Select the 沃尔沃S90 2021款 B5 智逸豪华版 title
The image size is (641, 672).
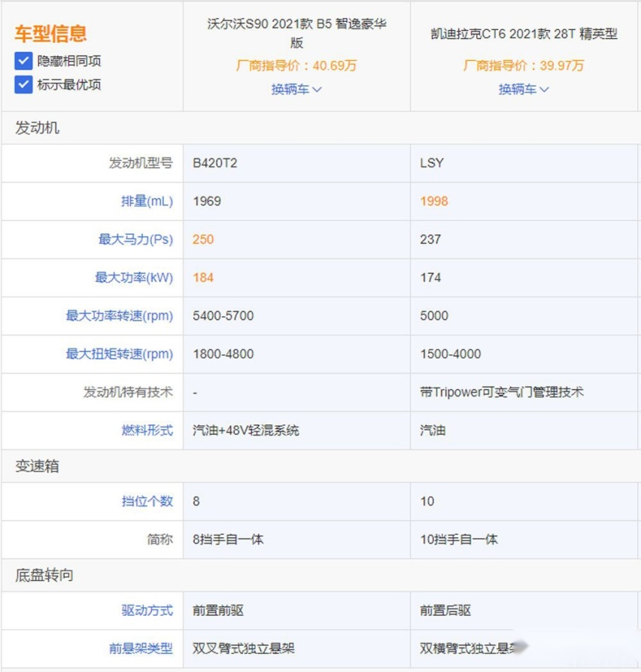click(x=296, y=33)
